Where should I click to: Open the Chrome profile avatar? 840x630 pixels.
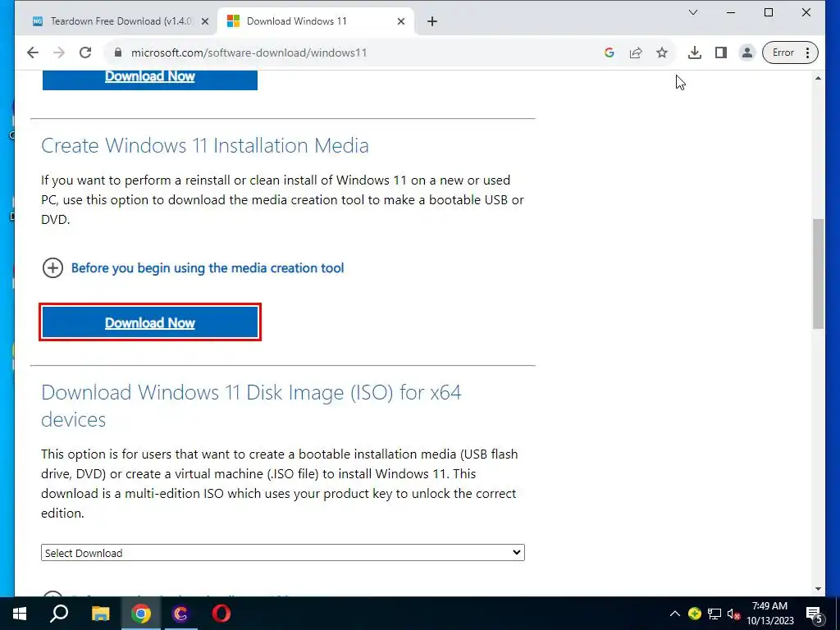coord(746,52)
